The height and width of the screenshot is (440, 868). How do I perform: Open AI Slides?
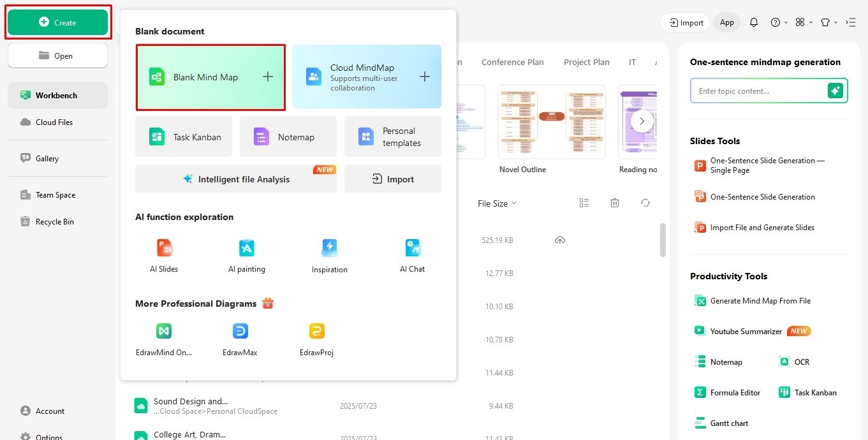coord(164,256)
